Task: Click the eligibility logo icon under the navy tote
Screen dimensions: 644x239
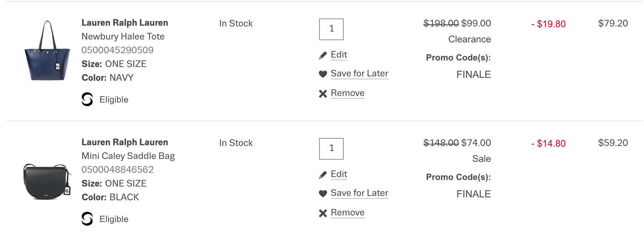Action: pos(87,99)
